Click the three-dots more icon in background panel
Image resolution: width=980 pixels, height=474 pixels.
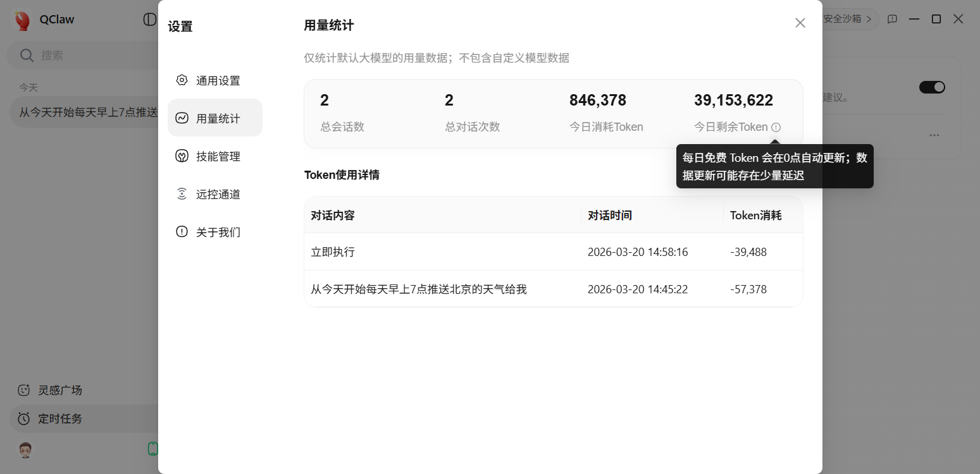click(934, 135)
